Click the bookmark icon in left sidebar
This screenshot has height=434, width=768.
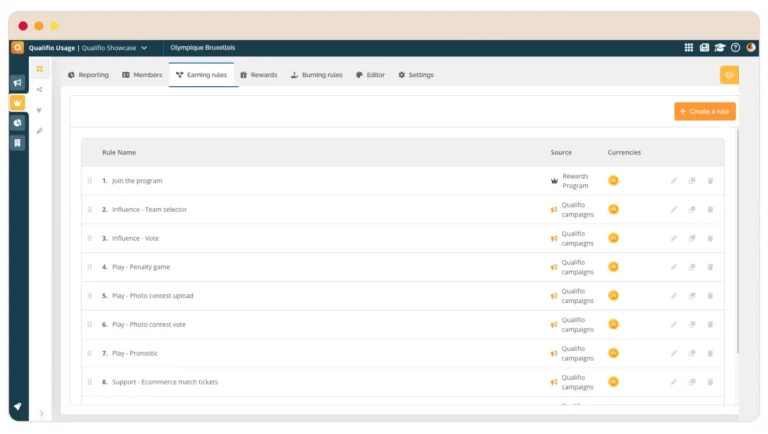click(x=18, y=143)
